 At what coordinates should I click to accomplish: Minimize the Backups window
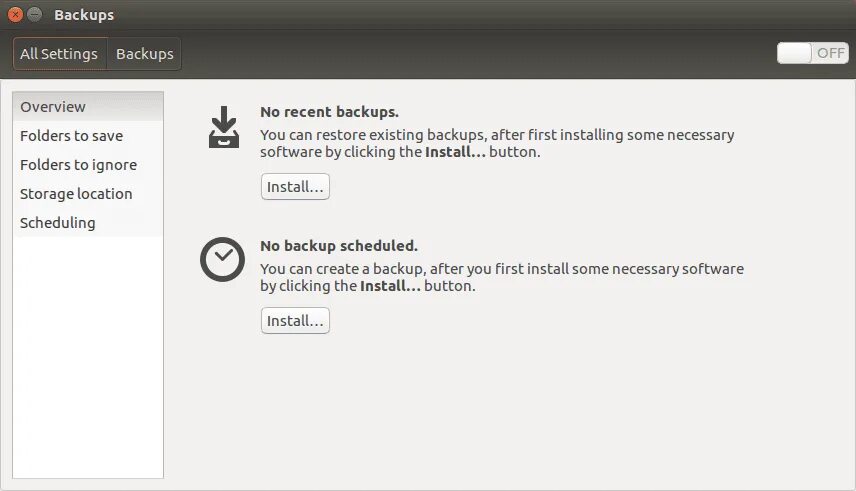tap(35, 15)
